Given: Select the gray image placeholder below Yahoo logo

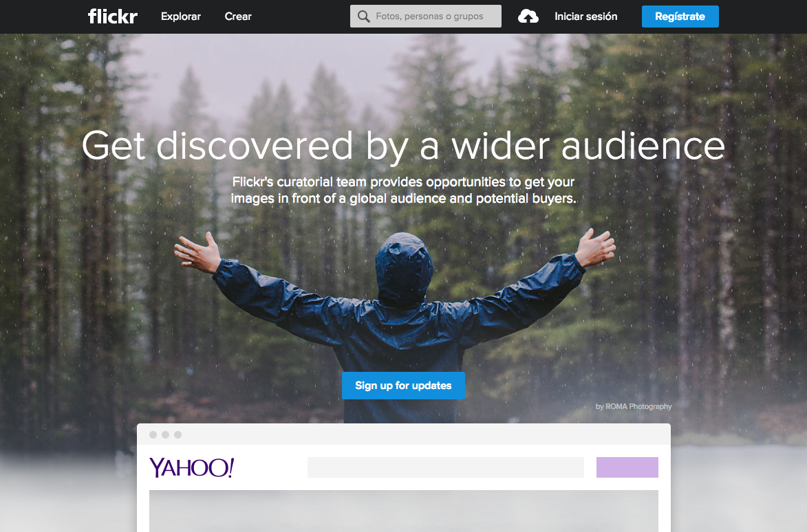Looking at the screenshot, I should pos(403,511).
